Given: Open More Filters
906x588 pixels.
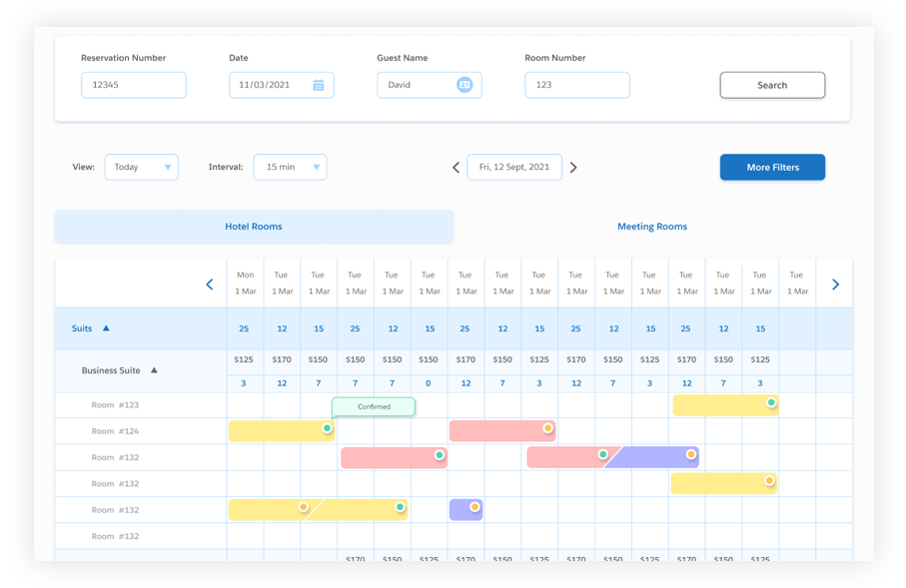Looking at the screenshot, I should coord(772,167).
